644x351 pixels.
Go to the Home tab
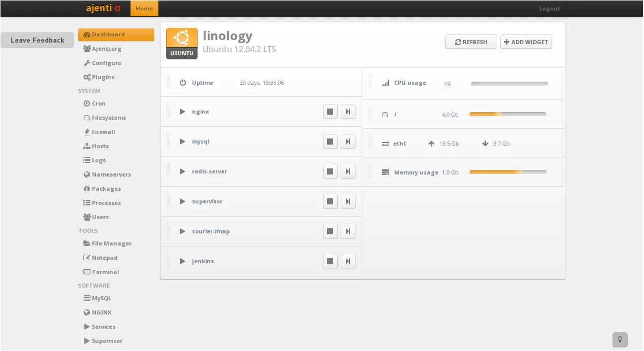coord(144,9)
